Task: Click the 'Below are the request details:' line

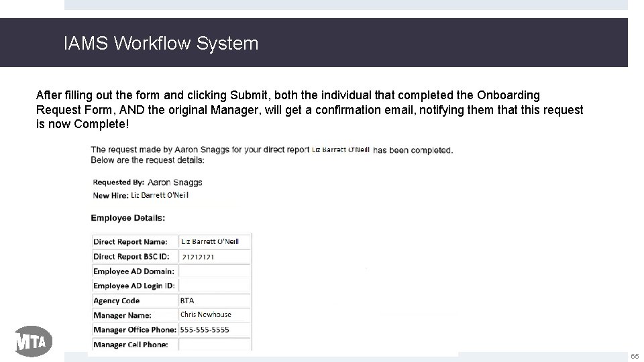Action: pyautogui.click(x=148, y=160)
